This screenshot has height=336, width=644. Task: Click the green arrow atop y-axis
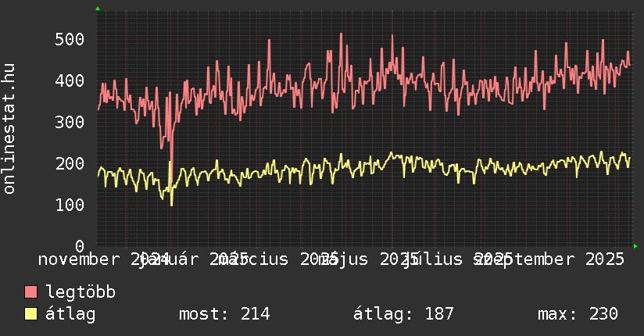tap(97, 9)
